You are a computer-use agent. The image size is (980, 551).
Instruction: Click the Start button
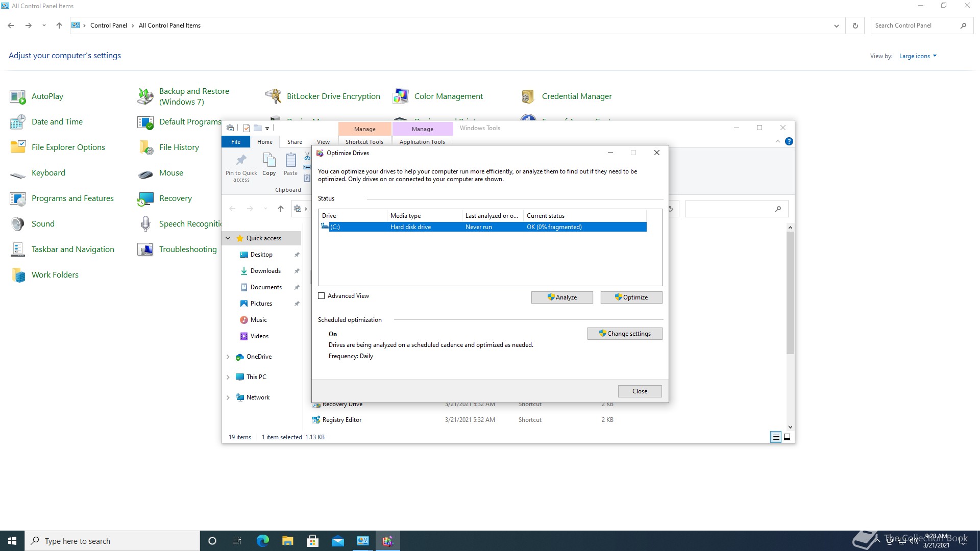[x=12, y=541]
